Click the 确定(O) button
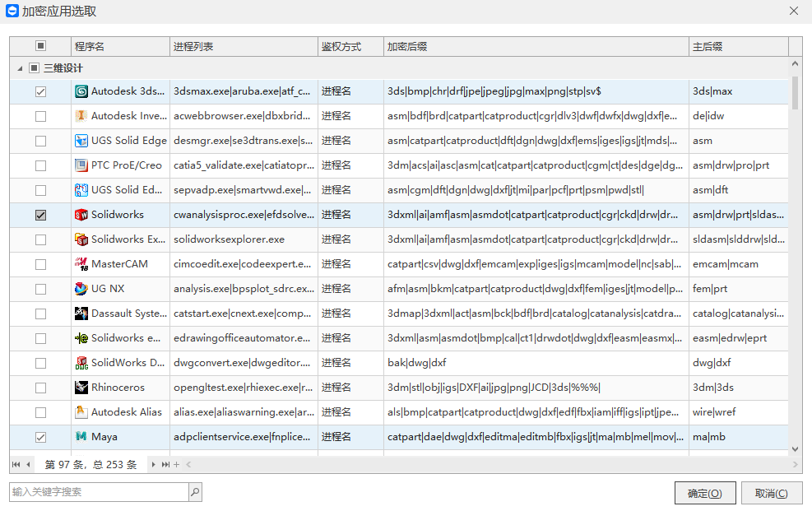This screenshot has width=812, height=511. coord(705,494)
